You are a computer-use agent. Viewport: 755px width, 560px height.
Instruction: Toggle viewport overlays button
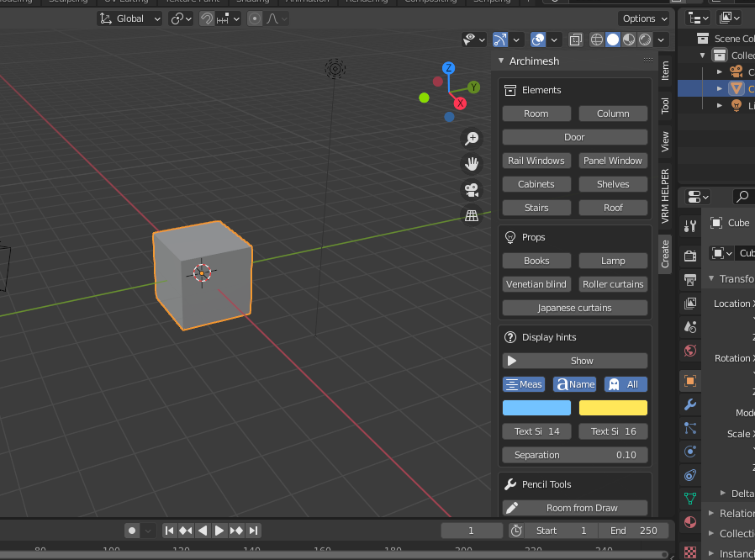tap(538, 40)
